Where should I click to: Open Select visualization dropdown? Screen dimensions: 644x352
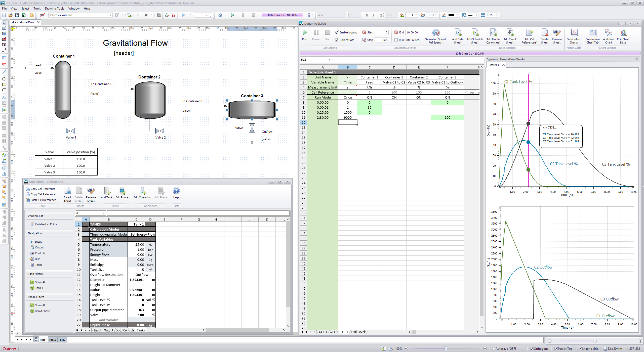[110, 15]
